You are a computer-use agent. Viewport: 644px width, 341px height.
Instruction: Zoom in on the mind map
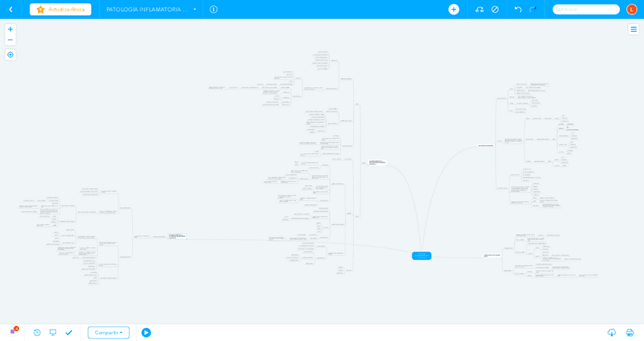pyautogui.click(x=10, y=29)
